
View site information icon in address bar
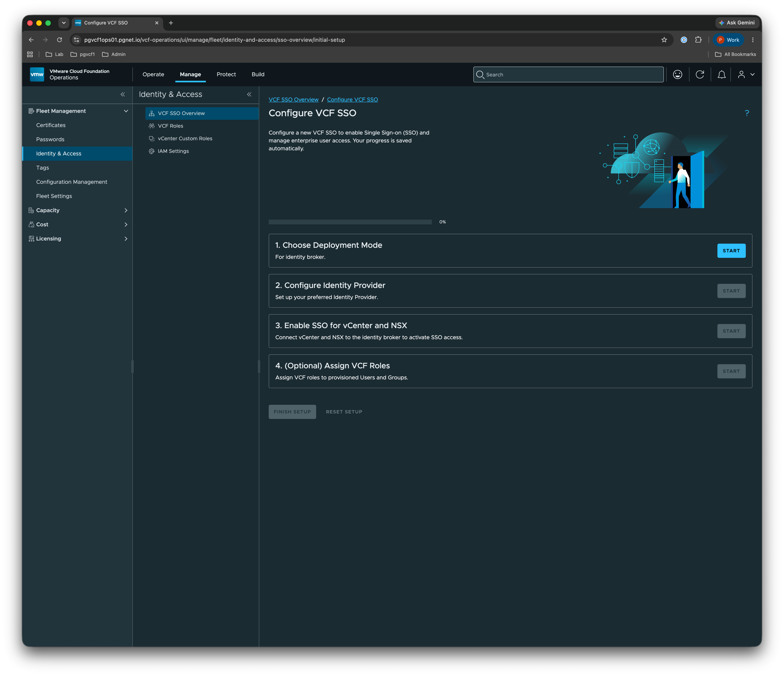point(76,40)
